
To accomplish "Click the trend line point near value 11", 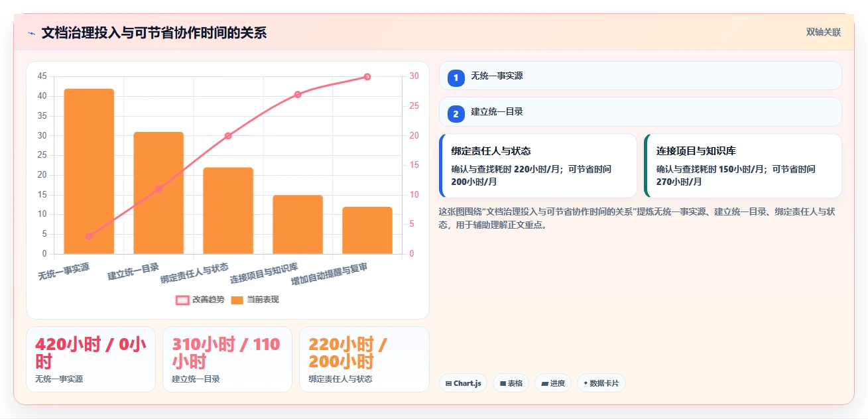I will [158, 189].
